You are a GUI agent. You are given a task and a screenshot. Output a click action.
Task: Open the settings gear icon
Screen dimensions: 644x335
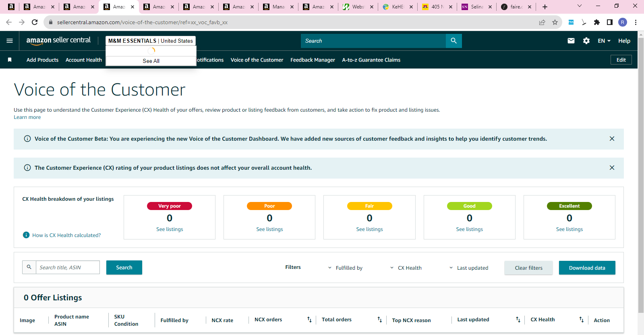click(x=586, y=41)
